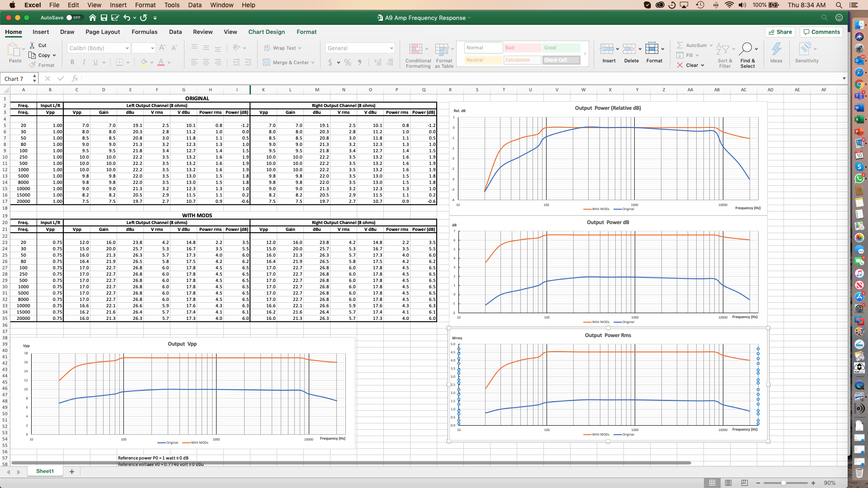The image size is (868, 488).
Task: Open the Window menu in menu bar
Action: click(x=222, y=5)
